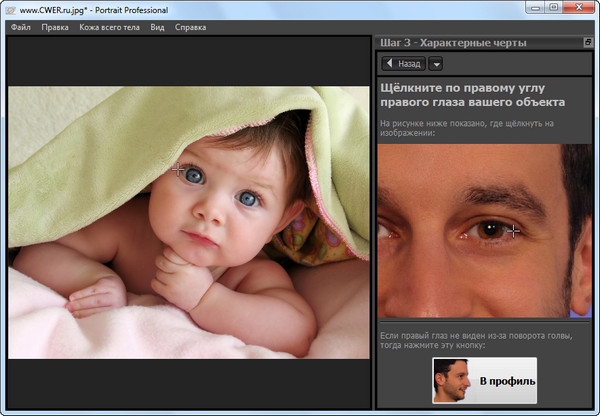
Task: Click the baby's lips in the photo
Action: (x=201, y=240)
